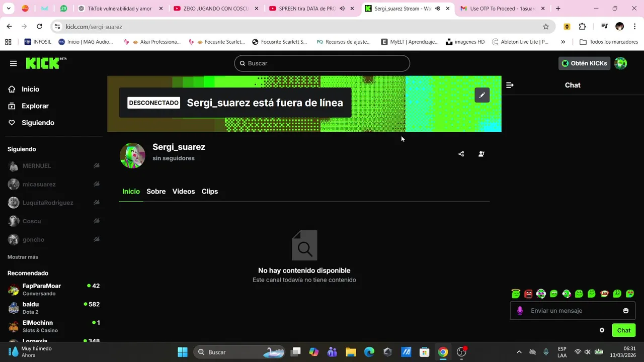Open Microsoft Edge from taskbar
Viewport: 644px width, 362px height.
tap(369, 352)
